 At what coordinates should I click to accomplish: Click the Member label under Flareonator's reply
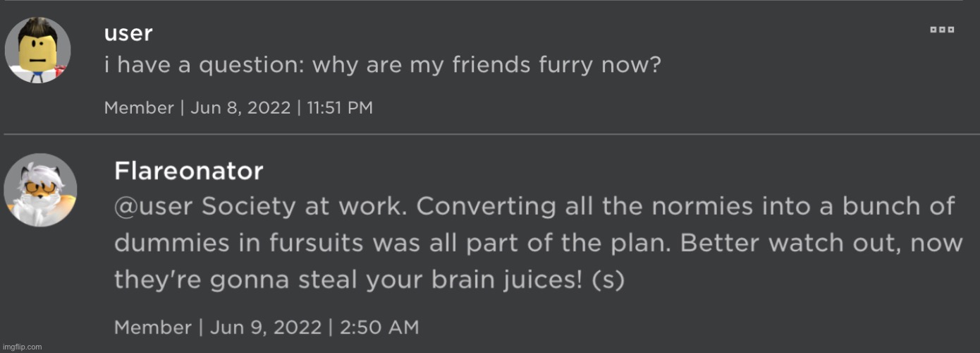[x=152, y=328]
